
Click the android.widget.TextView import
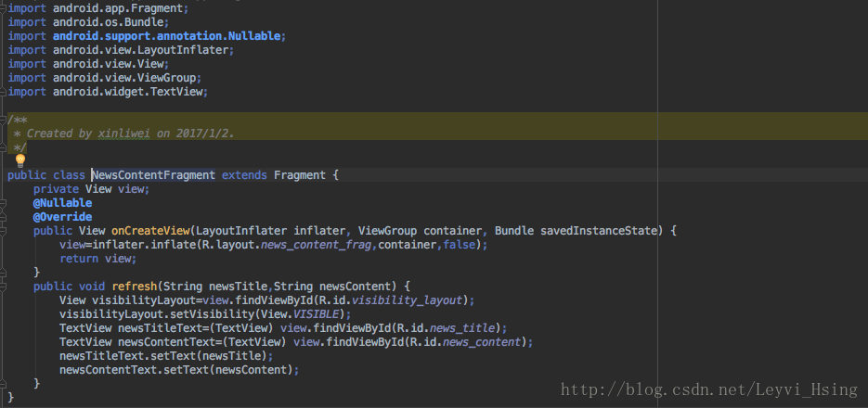pos(131,92)
